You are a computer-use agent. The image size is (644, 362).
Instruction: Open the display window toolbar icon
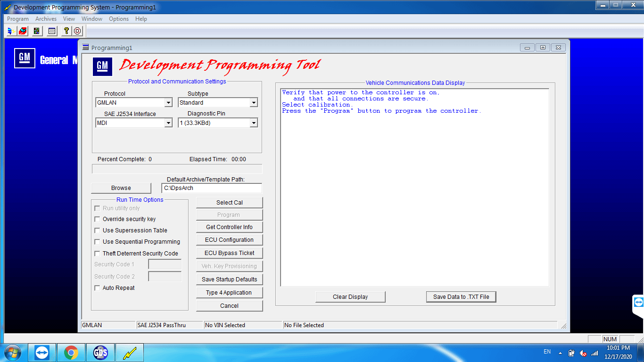coord(51,31)
